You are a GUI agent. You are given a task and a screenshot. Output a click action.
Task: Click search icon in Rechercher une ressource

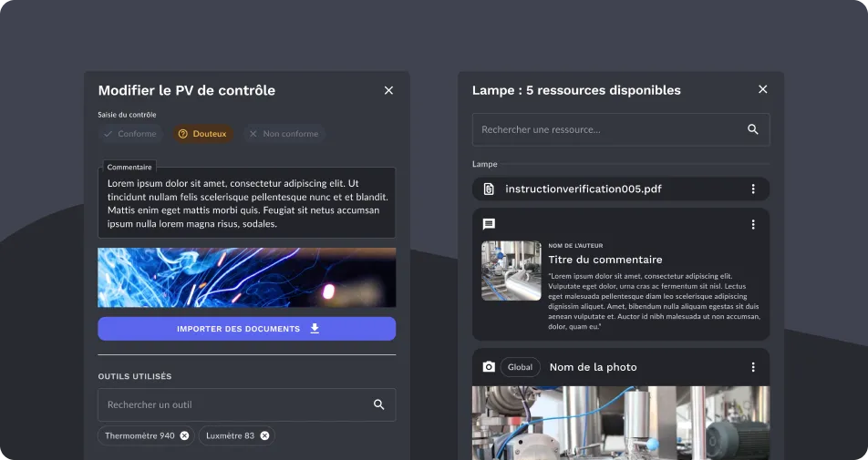click(753, 129)
